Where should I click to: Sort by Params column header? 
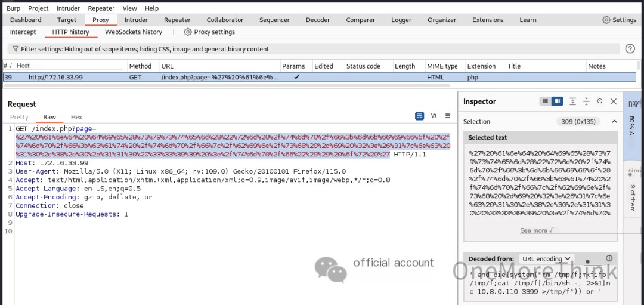tap(296, 66)
